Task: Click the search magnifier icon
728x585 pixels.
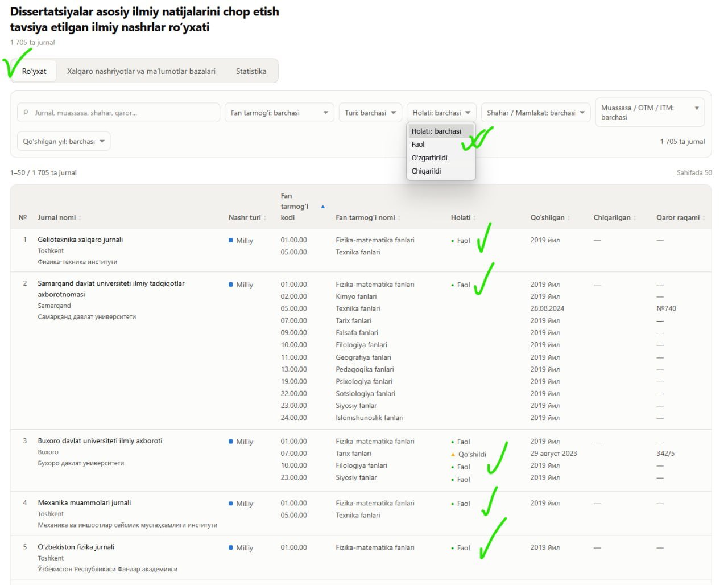Action: click(x=26, y=113)
